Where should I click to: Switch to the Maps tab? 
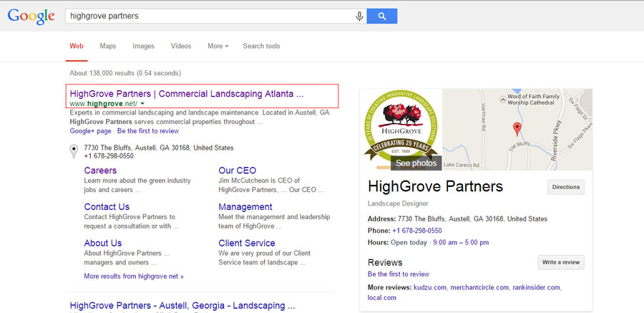click(x=107, y=46)
